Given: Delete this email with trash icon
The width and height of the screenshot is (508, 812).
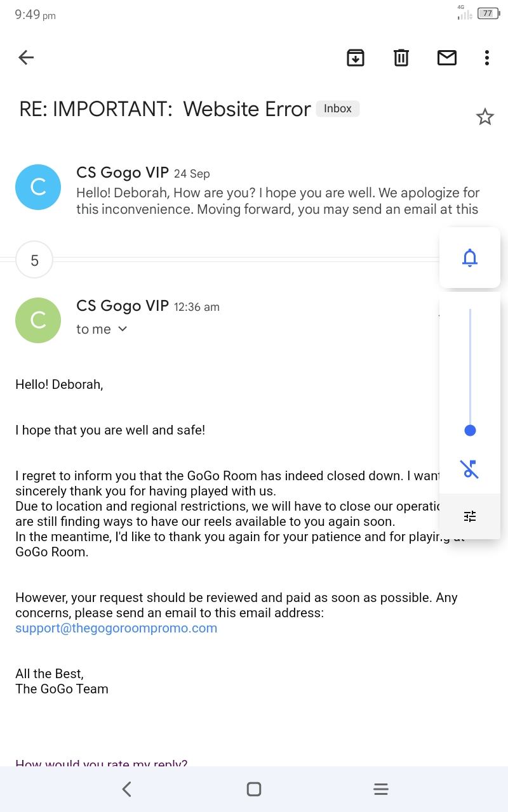Looking at the screenshot, I should pyautogui.click(x=401, y=58).
